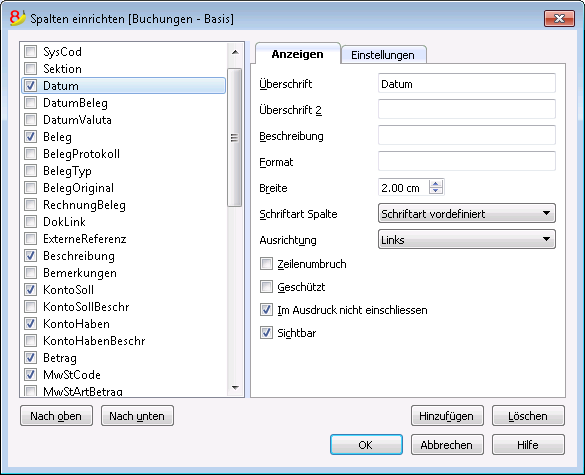This screenshot has width=585, height=475.
Task: Check the DatumBeleg column checkbox
Action: coord(31,103)
